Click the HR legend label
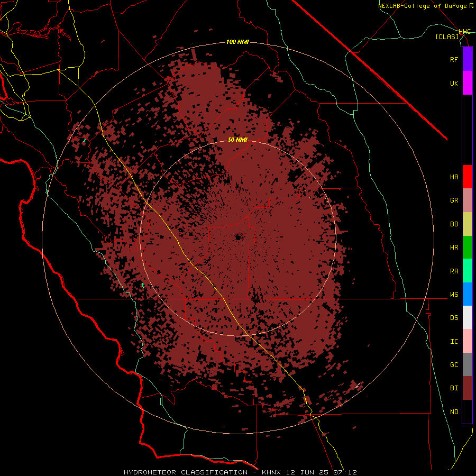The image size is (476, 476). tap(454, 248)
